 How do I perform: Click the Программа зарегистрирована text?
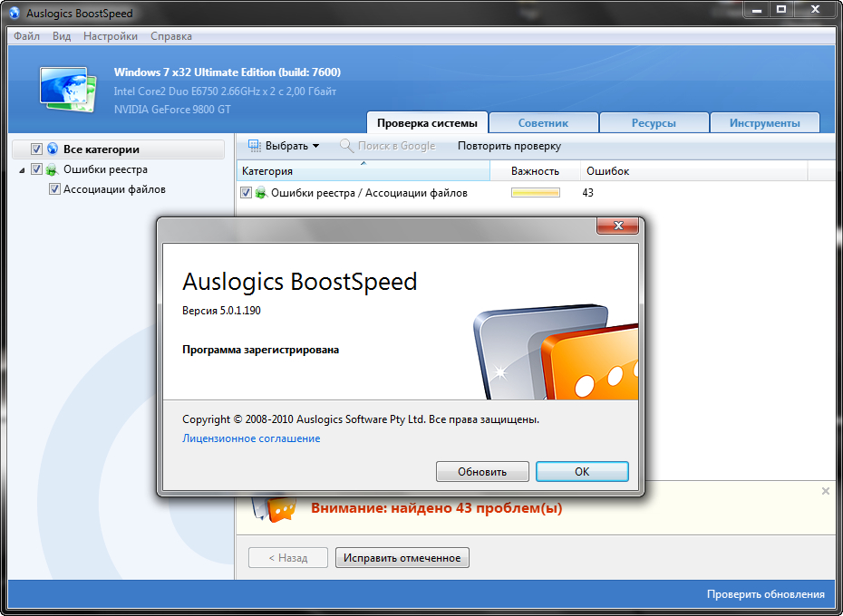tap(261, 350)
